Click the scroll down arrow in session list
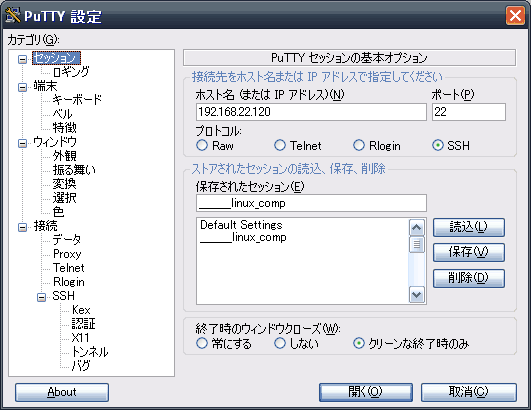Viewport: 531px width, 410px height. point(417,295)
